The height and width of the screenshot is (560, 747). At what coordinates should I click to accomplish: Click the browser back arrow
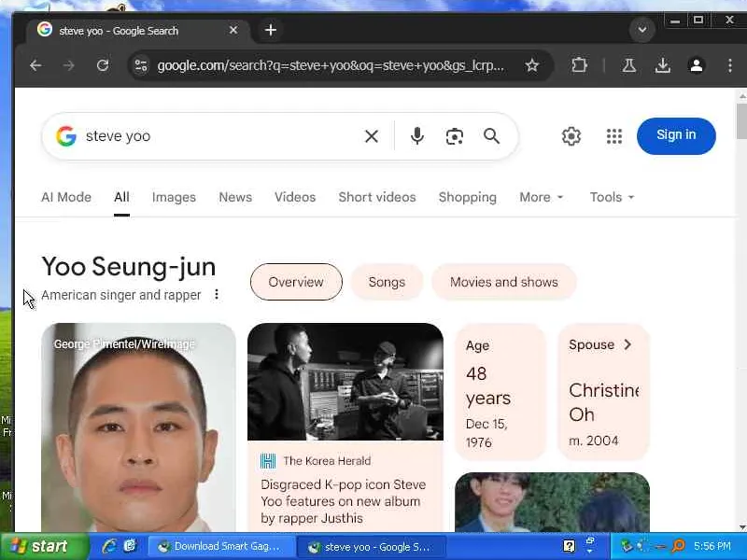click(x=35, y=65)
